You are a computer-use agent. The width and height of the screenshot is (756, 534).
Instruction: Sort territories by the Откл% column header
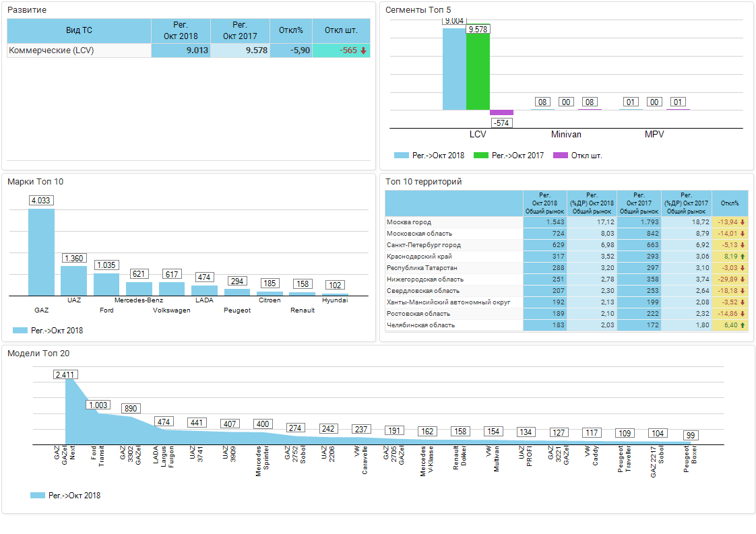730,203
